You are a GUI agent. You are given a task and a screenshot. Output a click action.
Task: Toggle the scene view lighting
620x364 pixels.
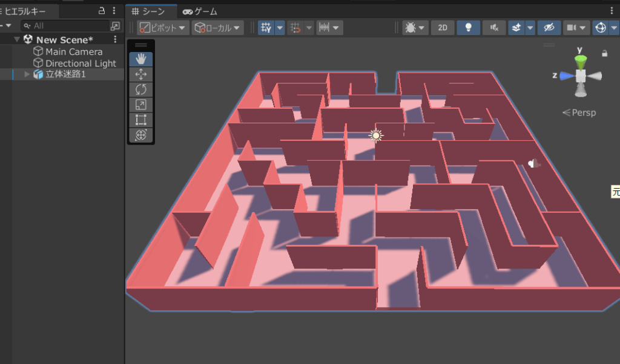coord(468,27)
